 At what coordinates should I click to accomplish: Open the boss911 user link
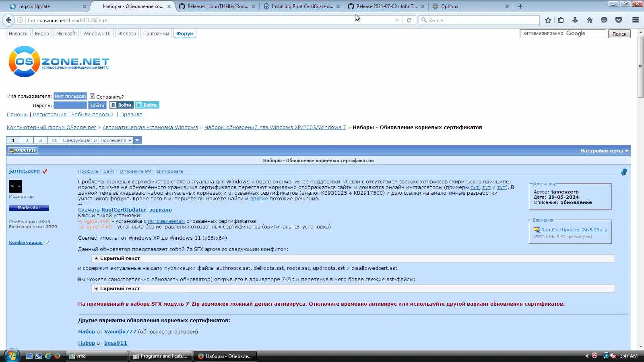coord(116,343)
